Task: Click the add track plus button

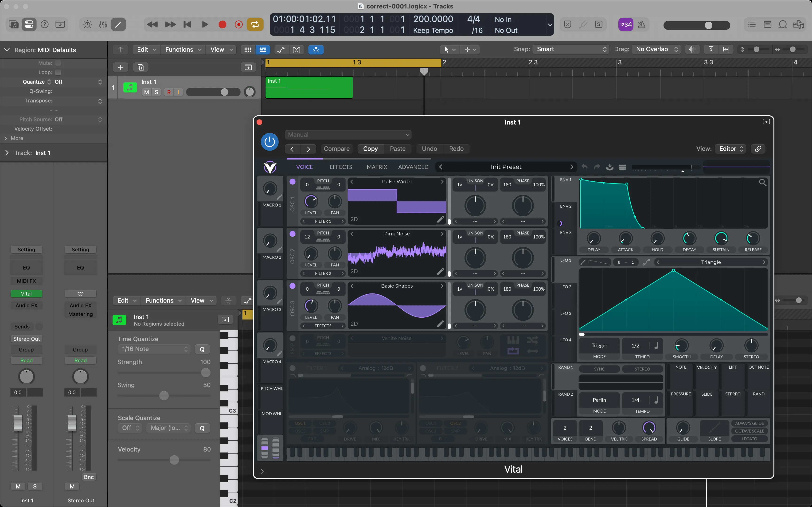Action: [120, 67]
